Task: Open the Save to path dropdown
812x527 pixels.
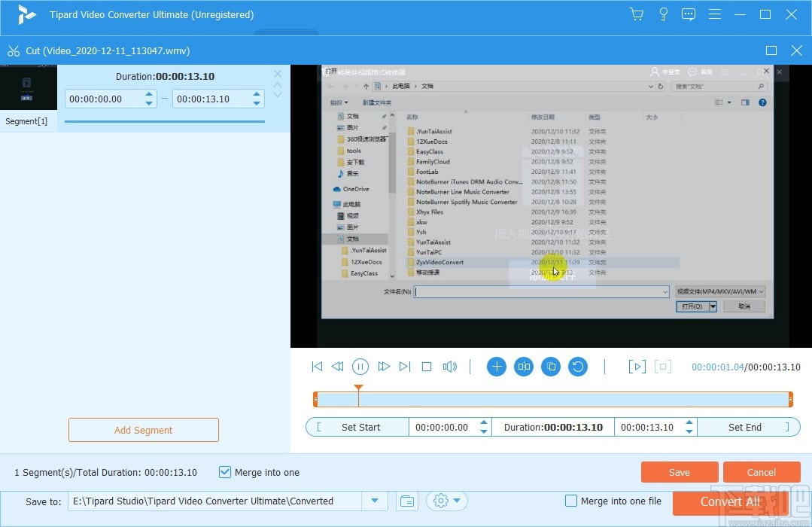Action: (374, 501)
